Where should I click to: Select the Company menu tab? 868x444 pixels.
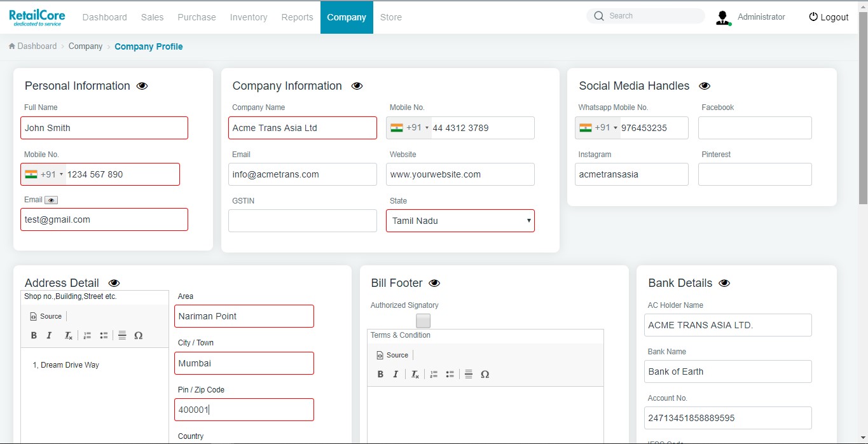click(347, 17)
